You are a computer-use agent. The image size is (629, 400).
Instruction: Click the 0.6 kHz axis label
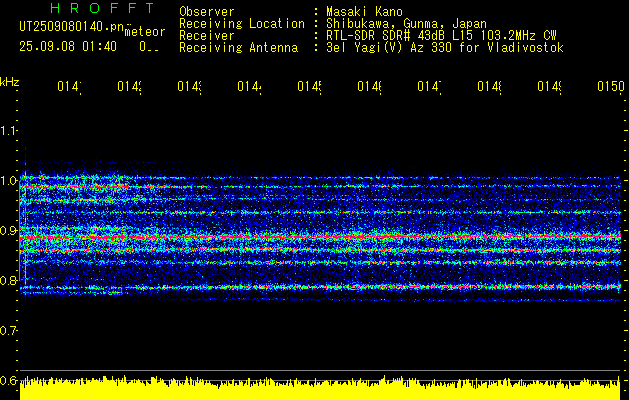click(8, 380)
